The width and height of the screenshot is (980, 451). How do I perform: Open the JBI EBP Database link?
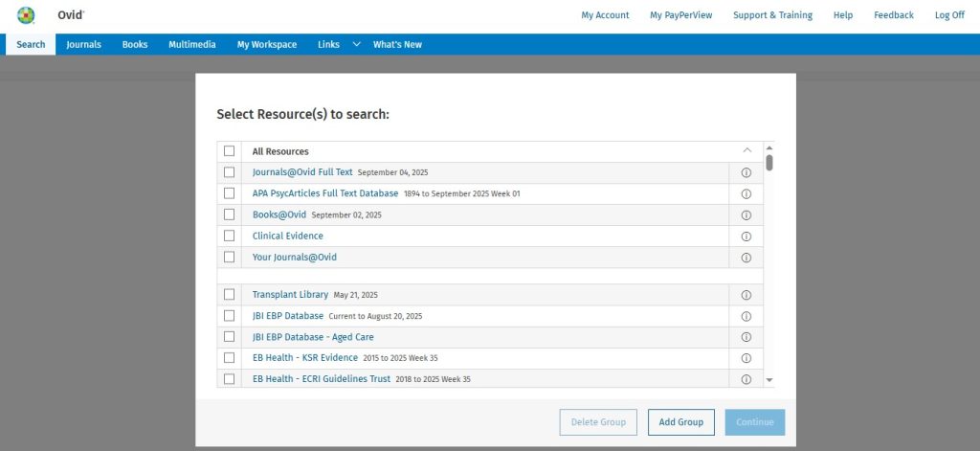coord(288,316)
